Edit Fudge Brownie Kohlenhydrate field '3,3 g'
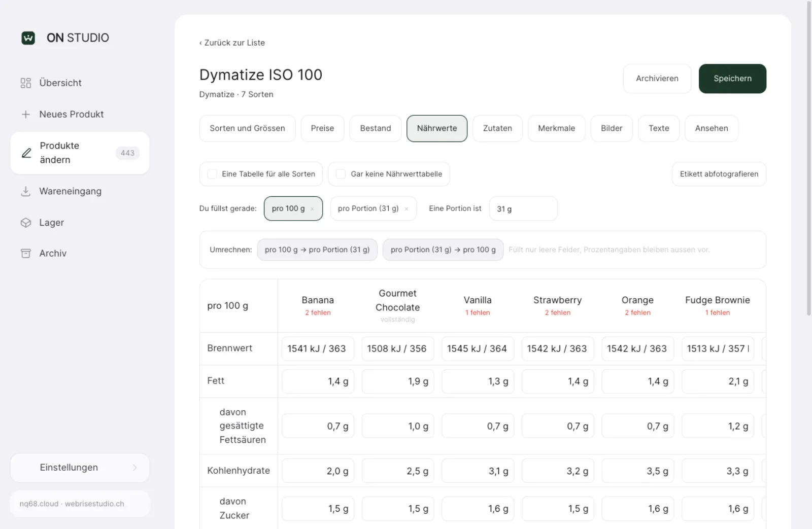This screenshot has width=812, height=529. click(x=718, y=471)
